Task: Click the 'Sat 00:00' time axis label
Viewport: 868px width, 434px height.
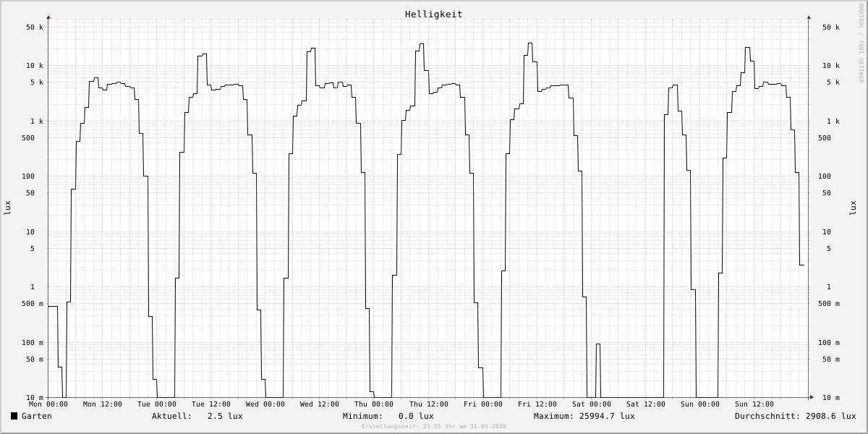Action: click(592, 404)
